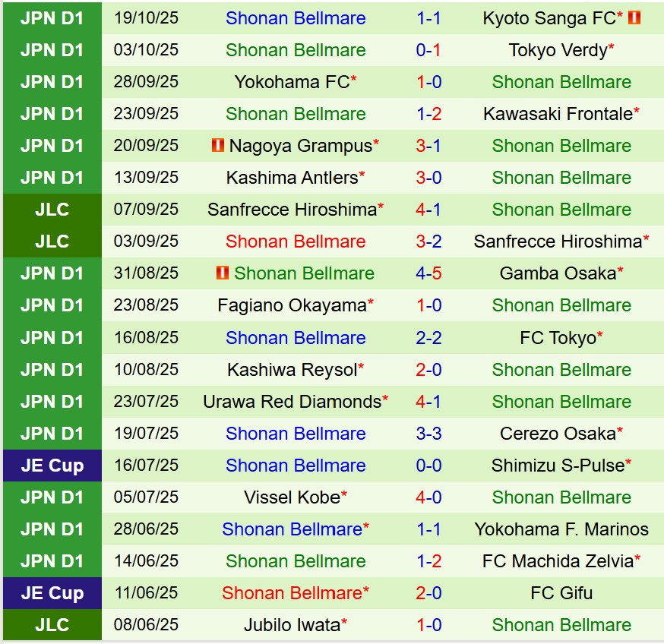Select the FC Gifu team name
Viewport: 664px width, 644px height.
click(x=561, y=593)
